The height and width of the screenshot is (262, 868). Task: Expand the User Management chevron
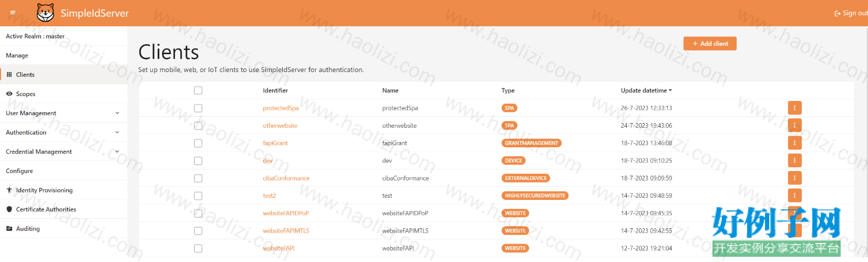[x=117, y=113]
